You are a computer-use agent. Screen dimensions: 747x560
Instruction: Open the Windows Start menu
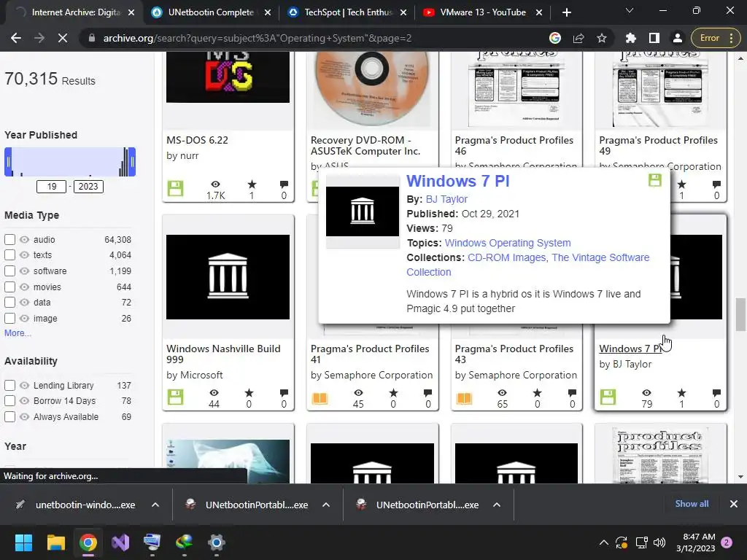tap(23, 542)
